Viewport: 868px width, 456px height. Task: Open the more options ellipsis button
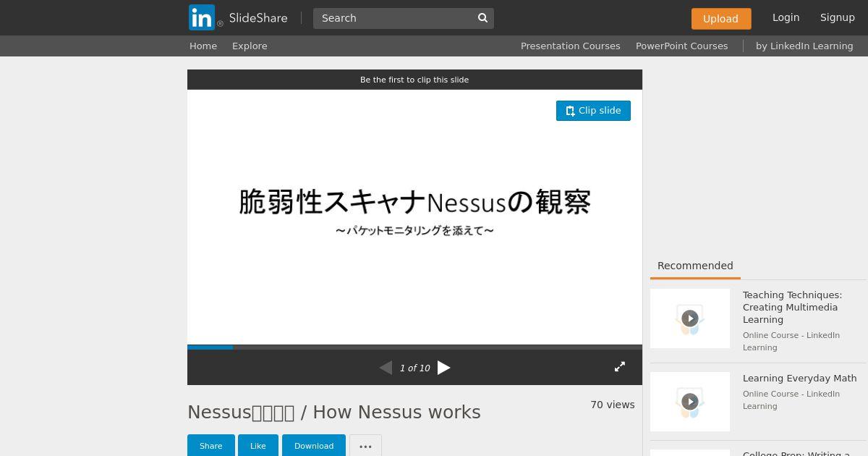[x=365, y=446]
